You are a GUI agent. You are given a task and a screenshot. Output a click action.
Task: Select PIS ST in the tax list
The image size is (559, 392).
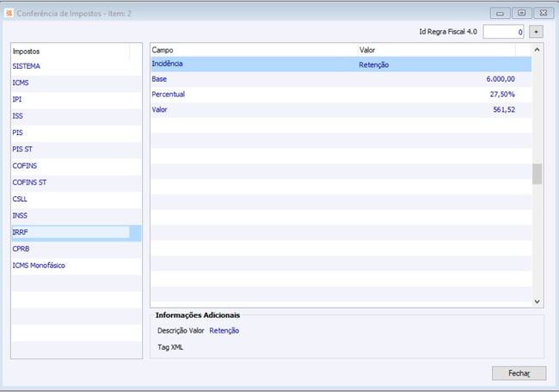(77, 149)
